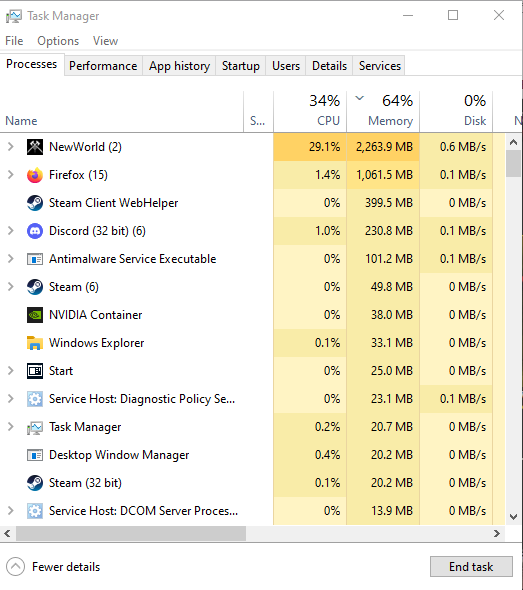523x590 pixels.
Task: Click the 29.1% CPU value
Action: (324, 147)
